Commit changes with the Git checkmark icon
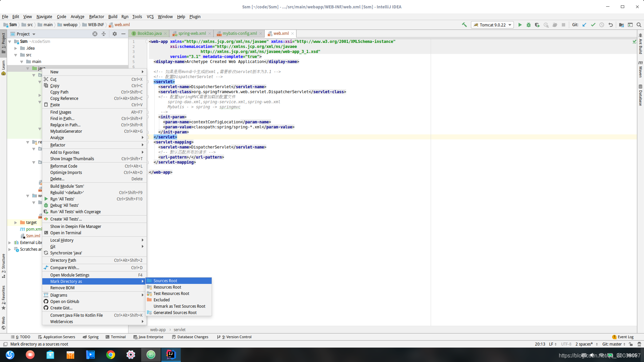Viewport: 644px width, 362px height. (x=593, y=25)
